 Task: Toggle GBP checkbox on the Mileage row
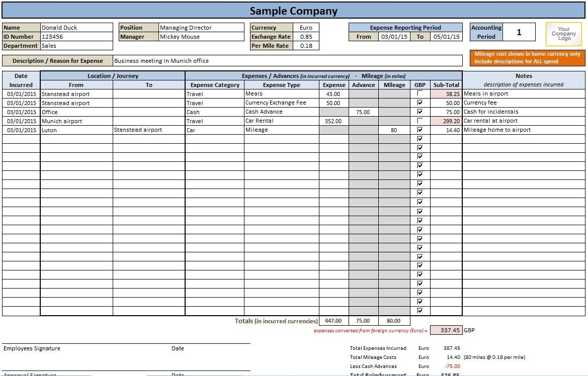(x=419, y=130)
